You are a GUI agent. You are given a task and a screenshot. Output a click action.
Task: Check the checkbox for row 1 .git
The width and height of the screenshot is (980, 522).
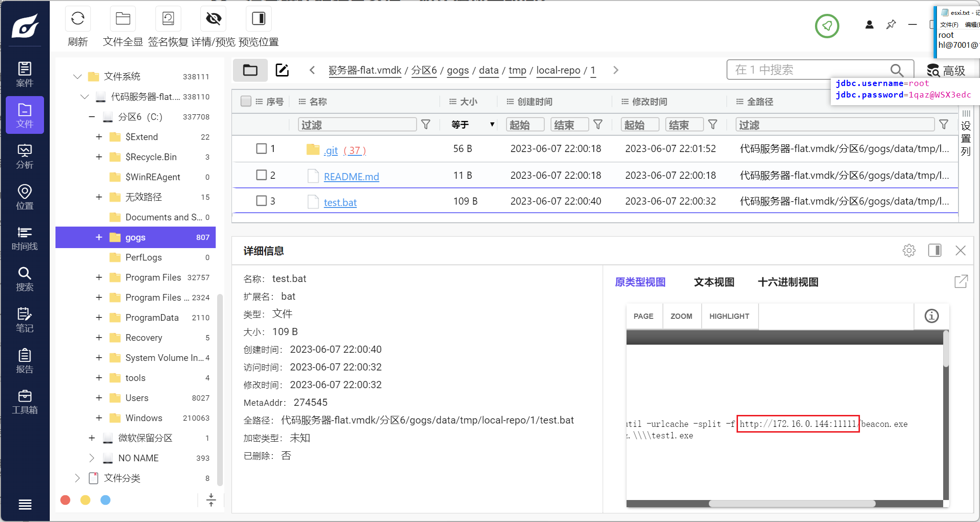click(262, 149)
